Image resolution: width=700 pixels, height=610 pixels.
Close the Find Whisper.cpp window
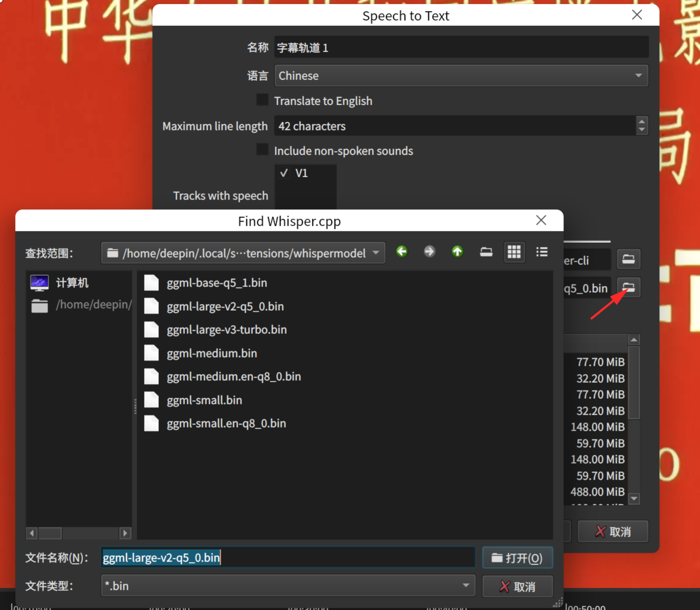click(x=541, y=221)
